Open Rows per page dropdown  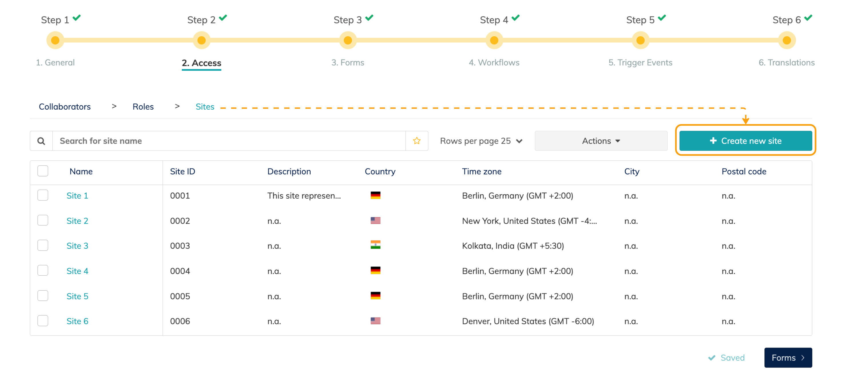[x=481, y=141]
